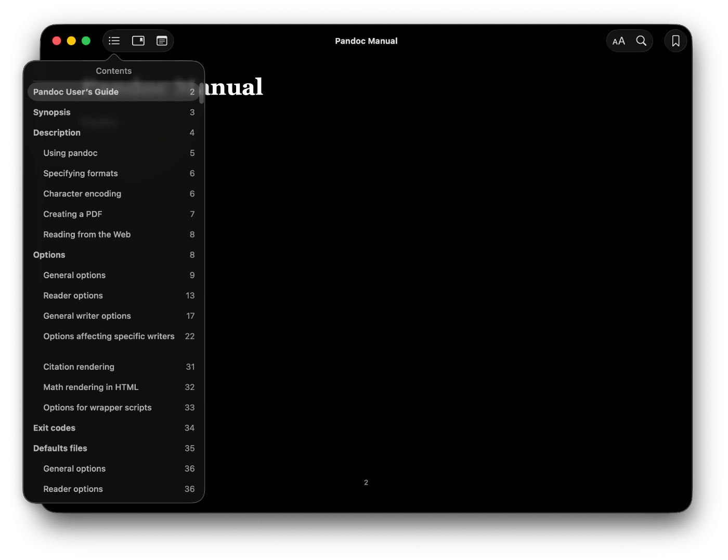Select General writer options entry
728x560 pixels.
click(113, 316)
